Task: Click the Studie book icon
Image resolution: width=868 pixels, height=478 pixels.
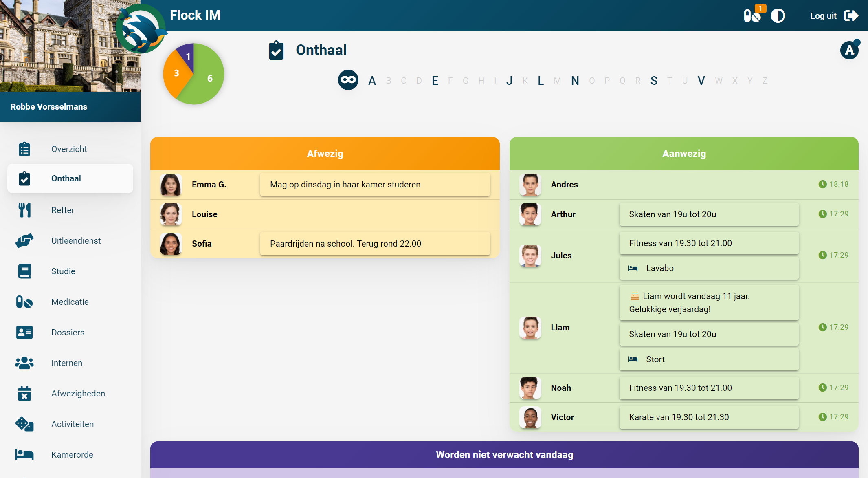Action: 24,271
